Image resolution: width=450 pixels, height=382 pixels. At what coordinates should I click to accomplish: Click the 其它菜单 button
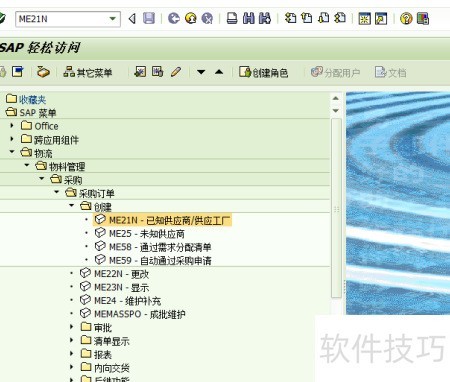point(88,72)
